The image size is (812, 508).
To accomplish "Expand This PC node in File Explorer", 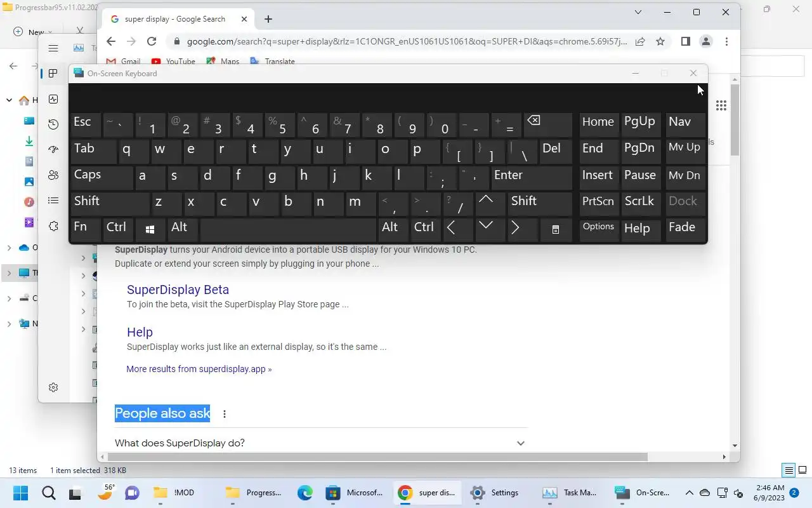I will tap(10, 273).
